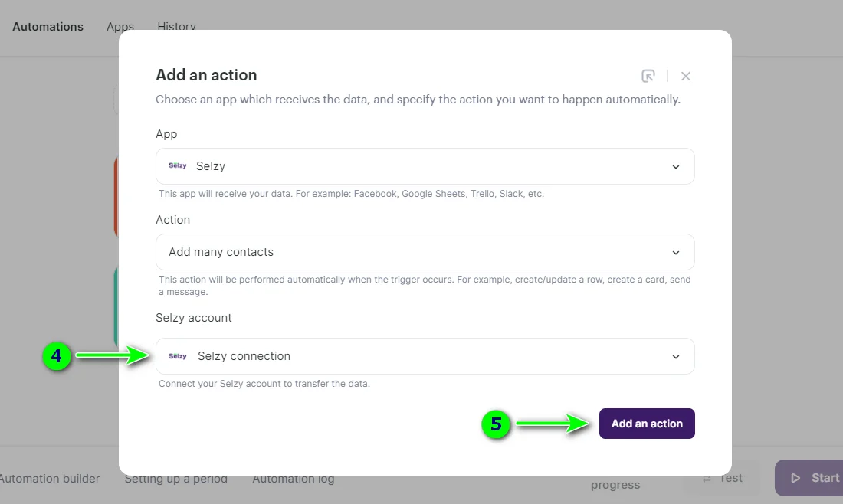Viewport: 843px width, 504px height.
Task: Click the Selzy logo in the App field
Action: pos(178,166)
